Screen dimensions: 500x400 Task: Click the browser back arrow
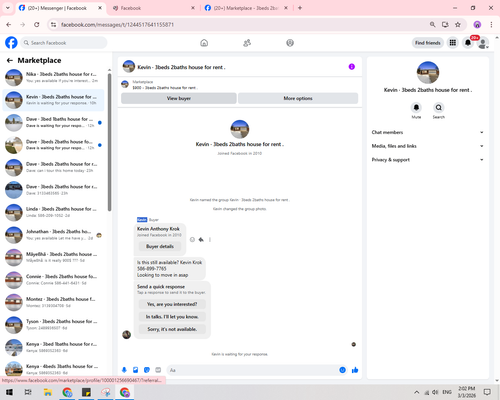point(9,25)
